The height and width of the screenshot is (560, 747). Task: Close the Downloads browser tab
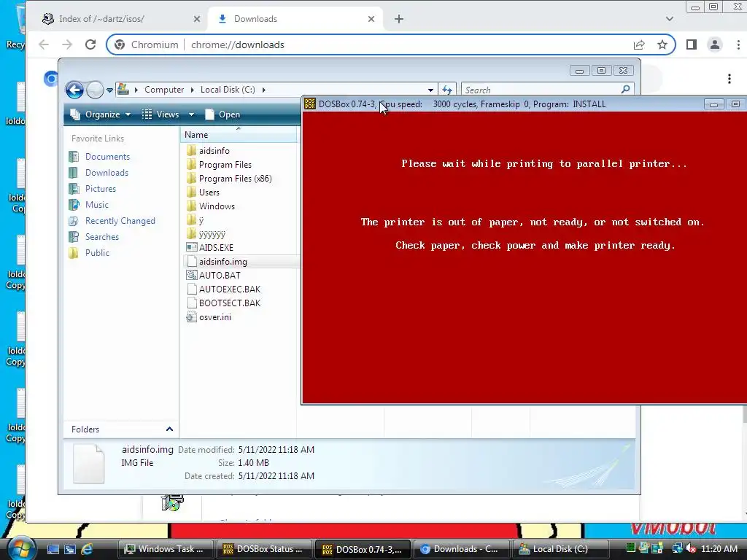coord(371,19)
